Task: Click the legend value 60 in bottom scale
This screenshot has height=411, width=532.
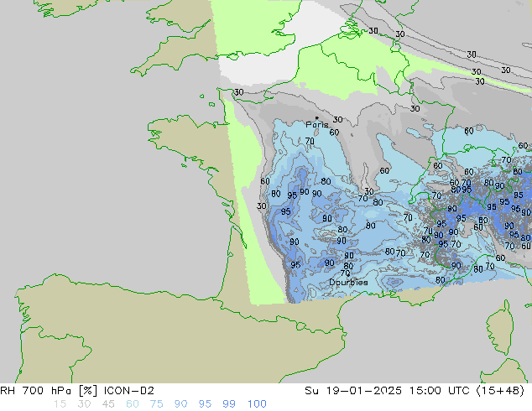Action: pos(133,404)
